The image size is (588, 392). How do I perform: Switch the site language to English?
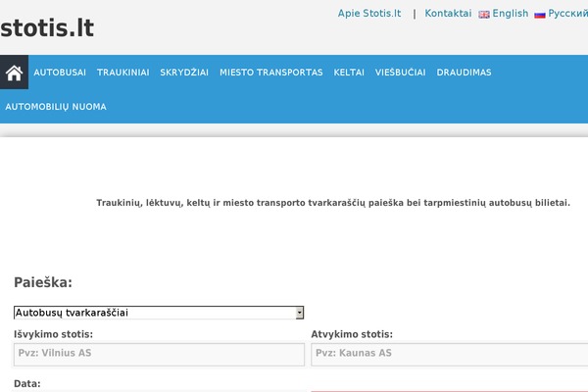pyautogui.click(x=510, y=14)
